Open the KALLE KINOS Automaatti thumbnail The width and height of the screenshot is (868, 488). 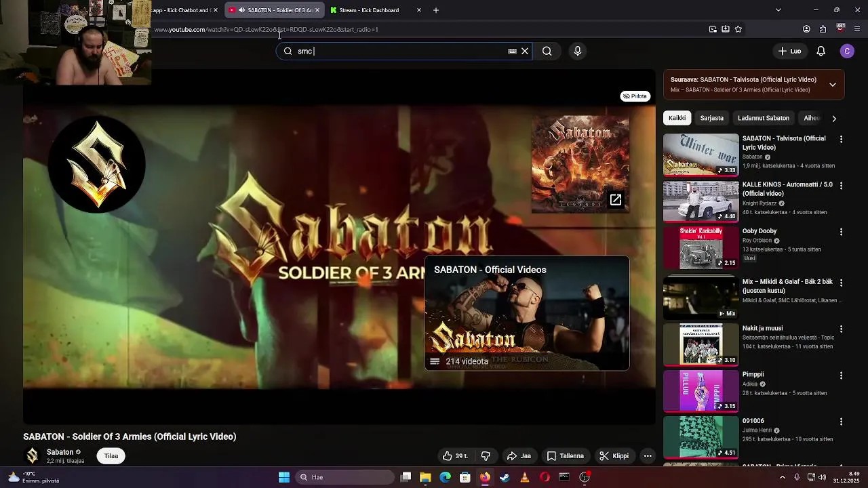pos(701,201)
